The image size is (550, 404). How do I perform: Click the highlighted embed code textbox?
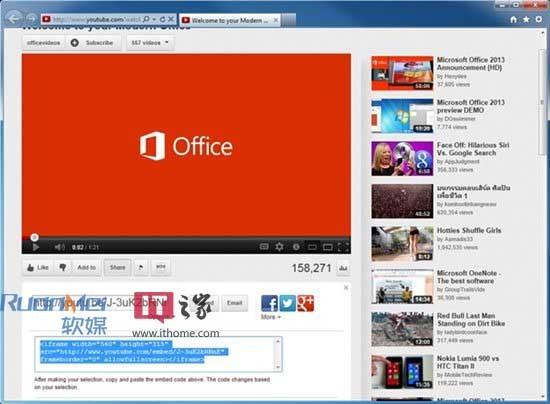[x=158, y=354]
